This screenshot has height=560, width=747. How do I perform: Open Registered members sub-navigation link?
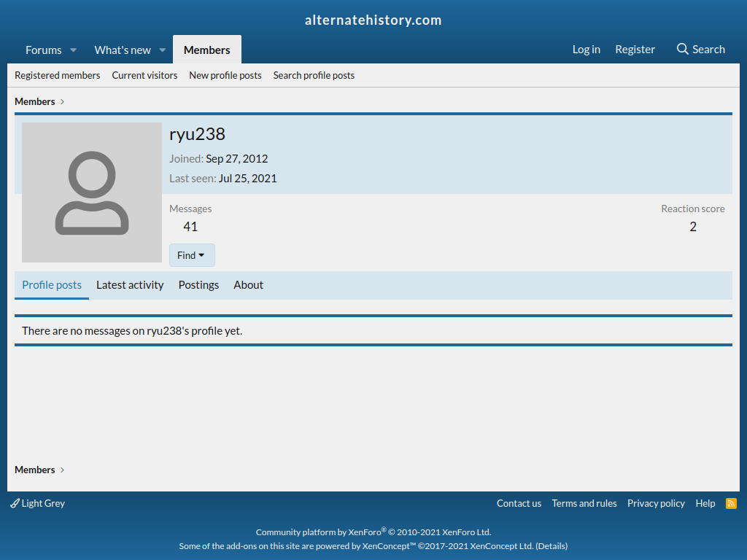[x=58, y=75]
